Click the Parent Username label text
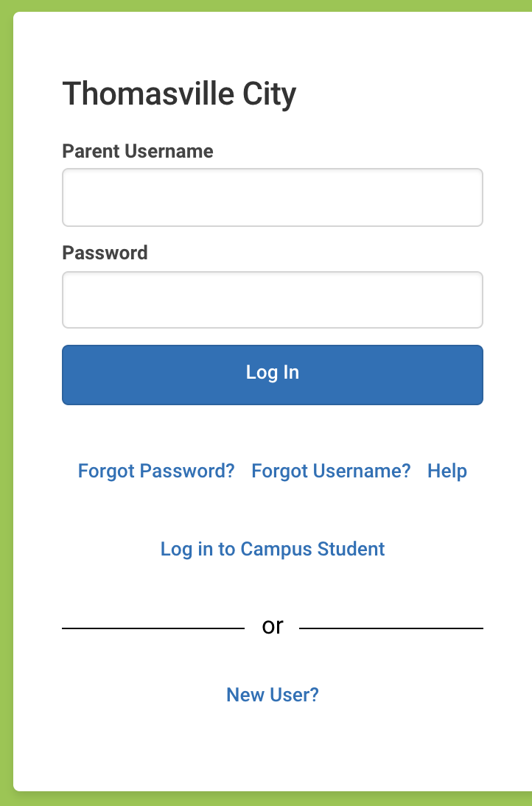This screenshot has height=806, width=532. [x=138, y=151]
